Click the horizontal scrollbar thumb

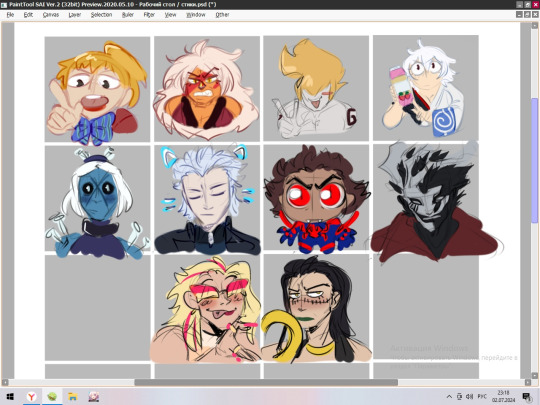click(266, 382)
